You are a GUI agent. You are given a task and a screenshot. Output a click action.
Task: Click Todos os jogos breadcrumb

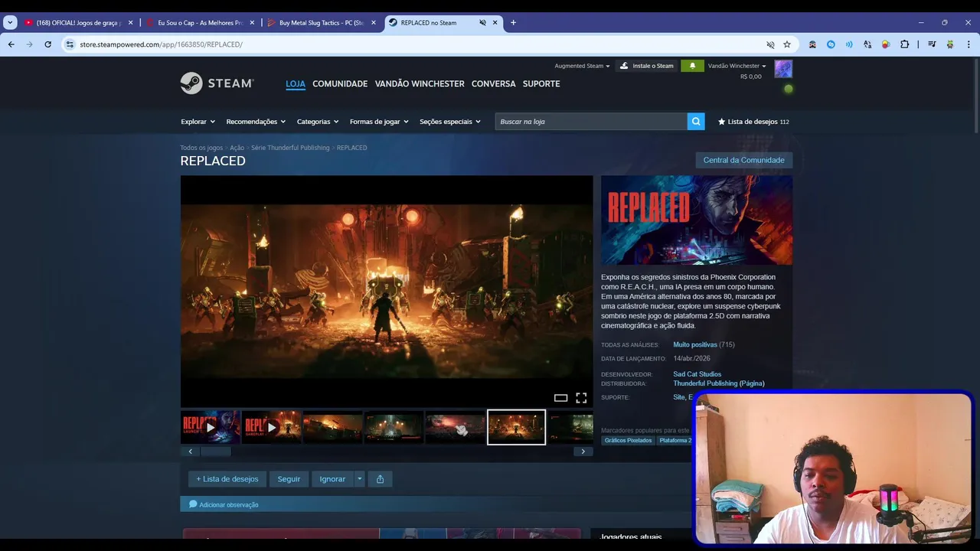pos(201,148)
